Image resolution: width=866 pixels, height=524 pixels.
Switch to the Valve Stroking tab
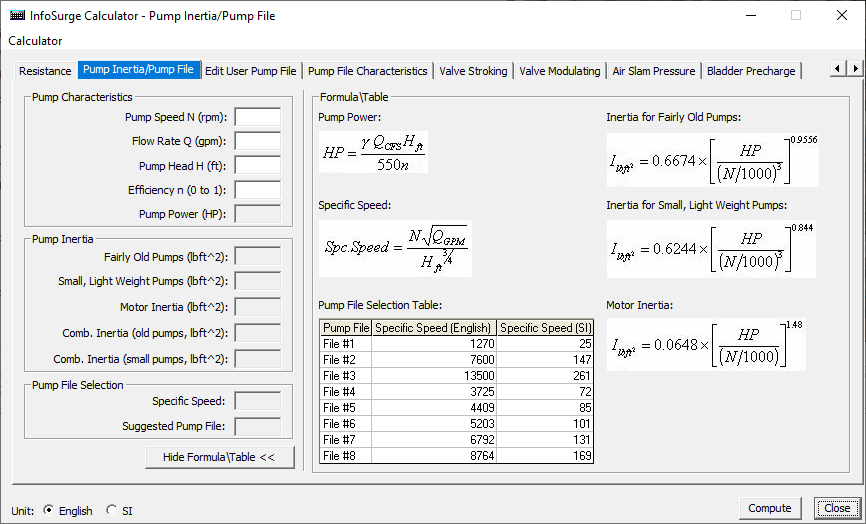[473, 71]
